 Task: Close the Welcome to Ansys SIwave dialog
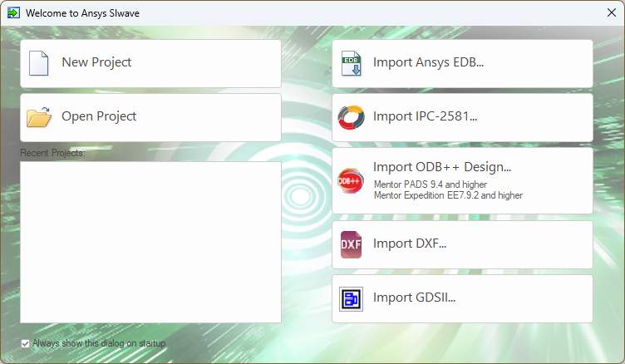[x=612, y=12]
